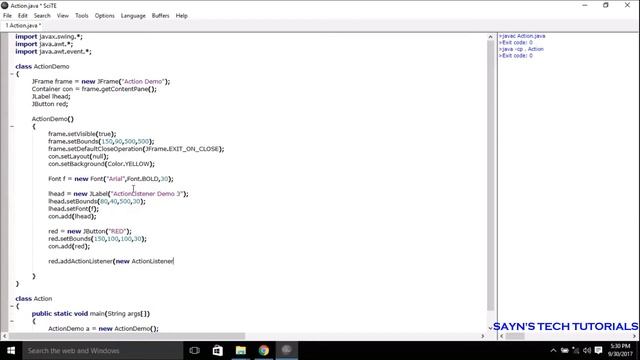Click the battery tray icon
Screen dimensions: 640x360
565,351
